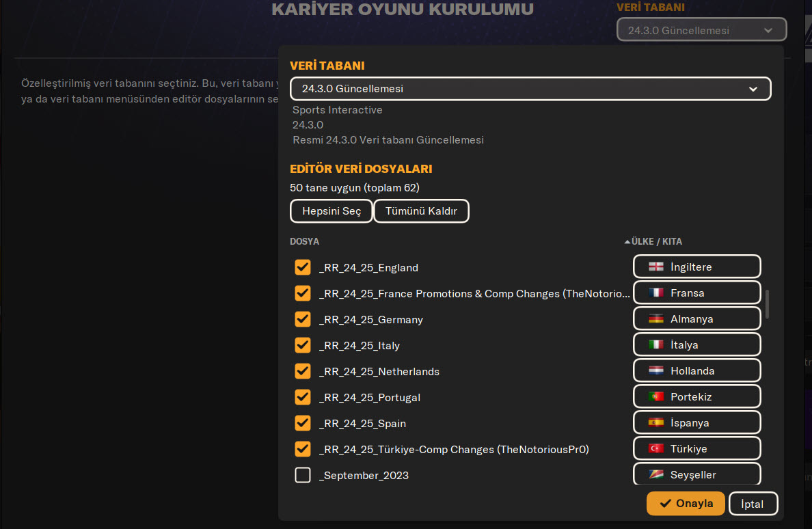Screen dimensions: 812x529
Task: Expand the top-right Veri Tabanı dropdown
Action: pyautogui.click(x=701, y=30)
